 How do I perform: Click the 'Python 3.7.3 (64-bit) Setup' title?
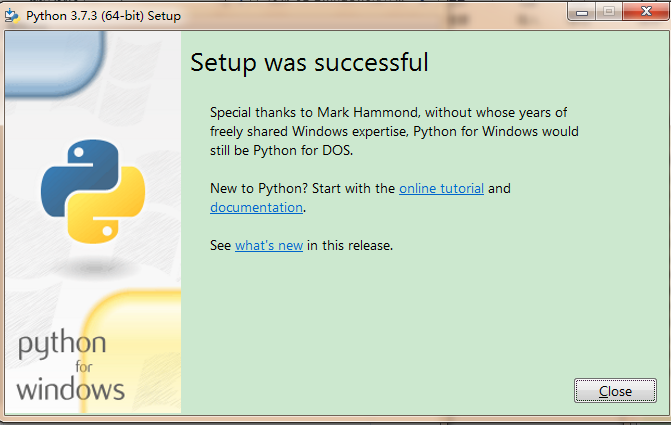[x=104, y=16]
